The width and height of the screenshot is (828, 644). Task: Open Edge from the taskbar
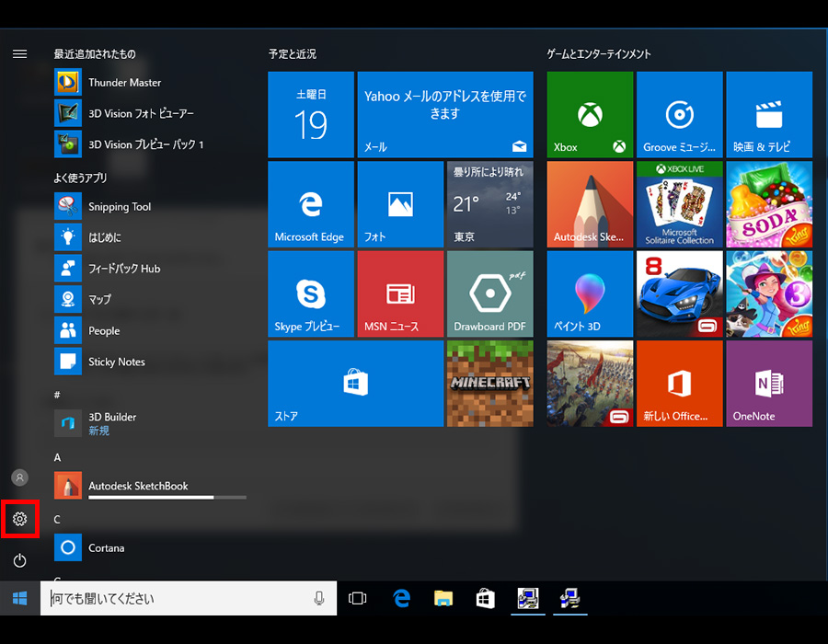coord(401,598)
